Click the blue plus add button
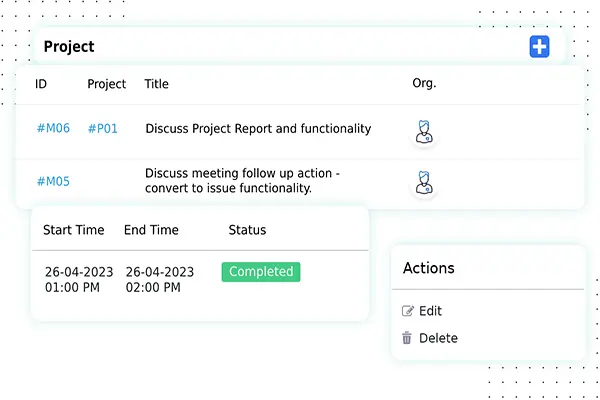The image size is (600, 400). pos(539,46)
